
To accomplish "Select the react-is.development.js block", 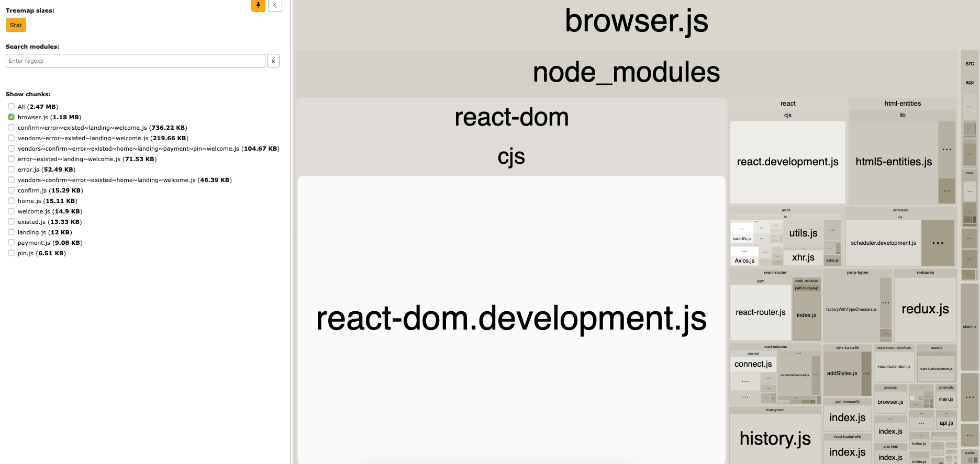I will [x=936, y=369].
